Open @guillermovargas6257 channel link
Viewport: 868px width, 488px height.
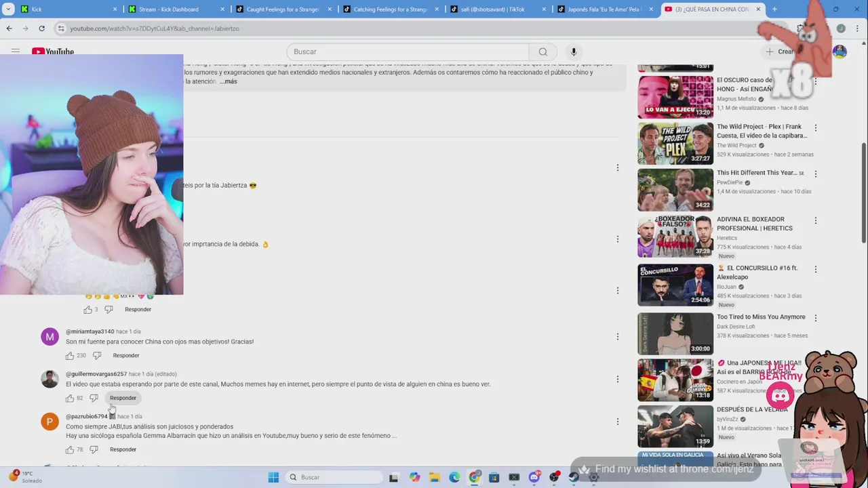coord(96,374)
